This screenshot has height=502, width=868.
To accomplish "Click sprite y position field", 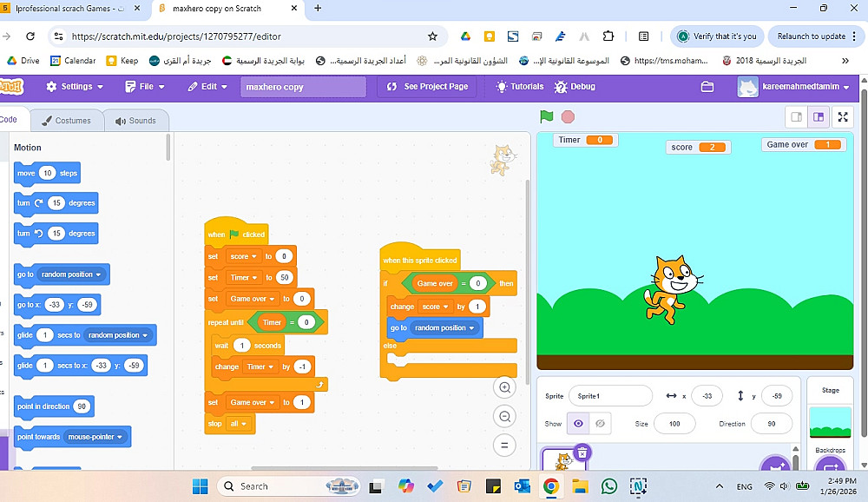I will (777, 396).
